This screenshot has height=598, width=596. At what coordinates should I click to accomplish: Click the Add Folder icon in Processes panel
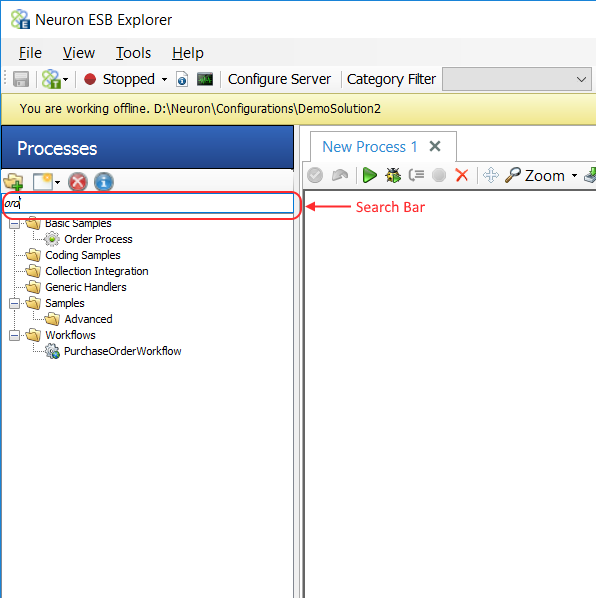tap(13, 182)
